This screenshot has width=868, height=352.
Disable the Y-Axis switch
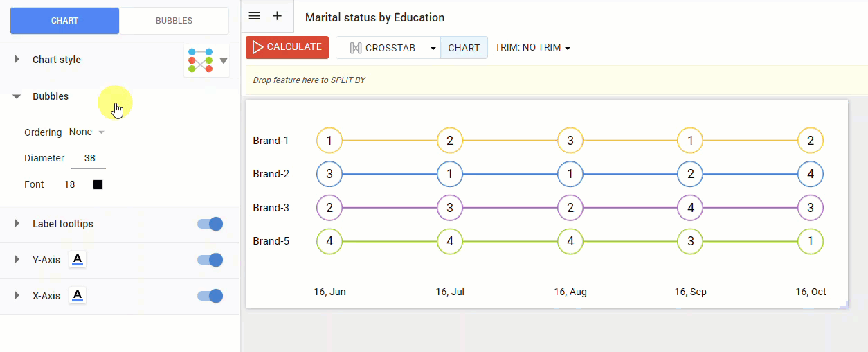(210, 260)
